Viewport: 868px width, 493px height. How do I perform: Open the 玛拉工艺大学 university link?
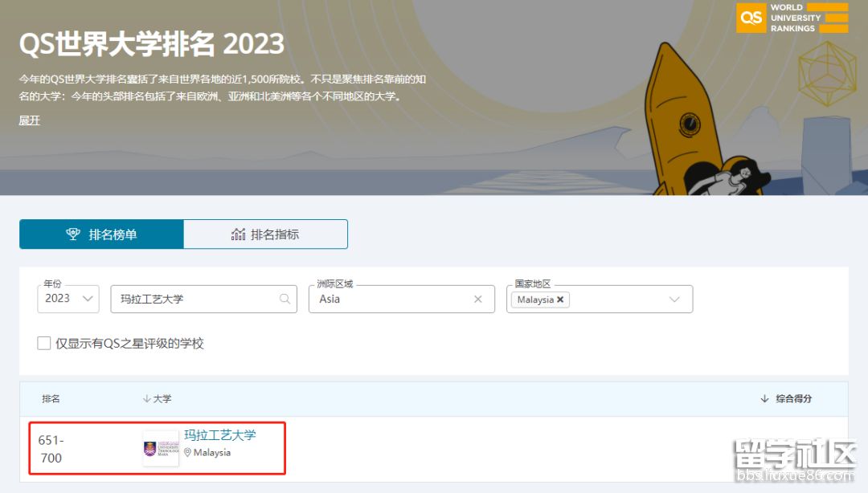(219, 435)
